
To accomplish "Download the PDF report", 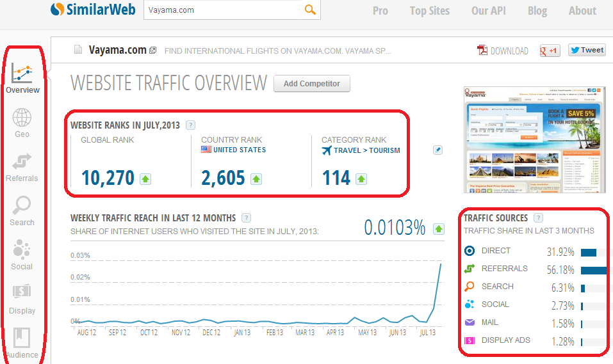I will (x=503, y=51).
